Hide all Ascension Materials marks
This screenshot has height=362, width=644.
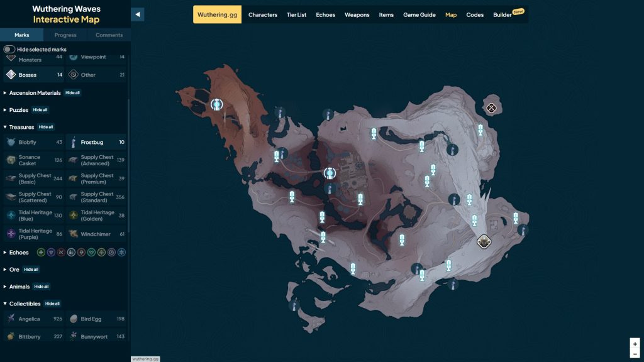tap(72, 93)
